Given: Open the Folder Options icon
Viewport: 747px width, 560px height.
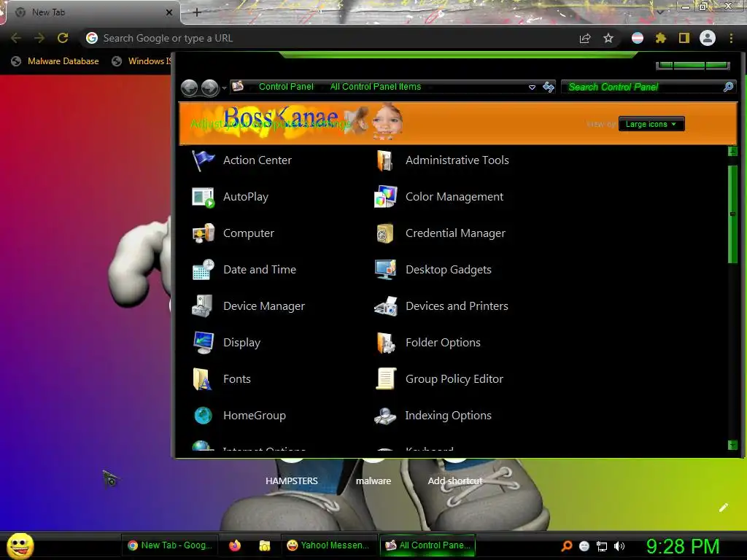Looking at the screenshot, I should coord(385,343).
